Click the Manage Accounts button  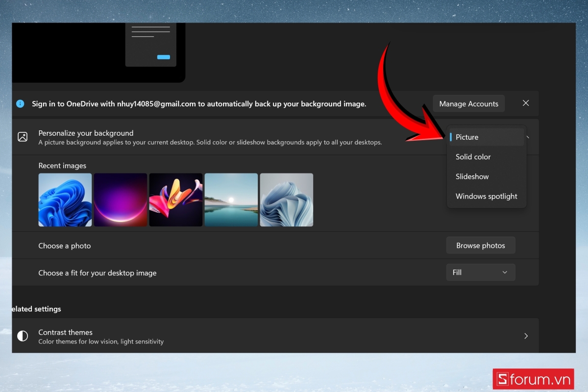[468, 103]
